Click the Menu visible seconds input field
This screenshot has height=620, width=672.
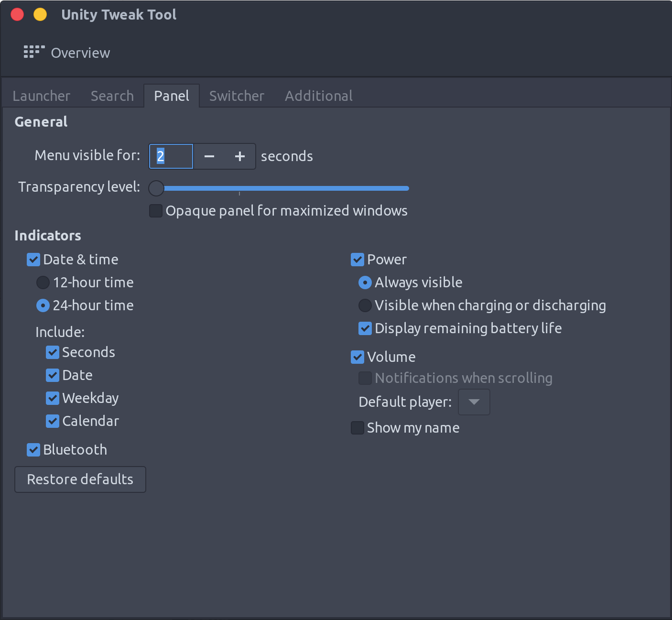click(x=171, y=156)
